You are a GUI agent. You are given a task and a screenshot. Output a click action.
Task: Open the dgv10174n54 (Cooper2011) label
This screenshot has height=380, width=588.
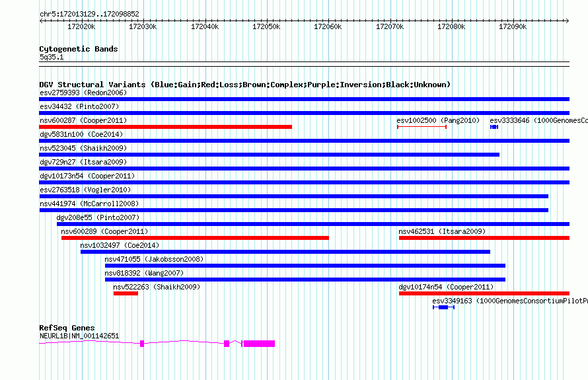pos(446,287)
